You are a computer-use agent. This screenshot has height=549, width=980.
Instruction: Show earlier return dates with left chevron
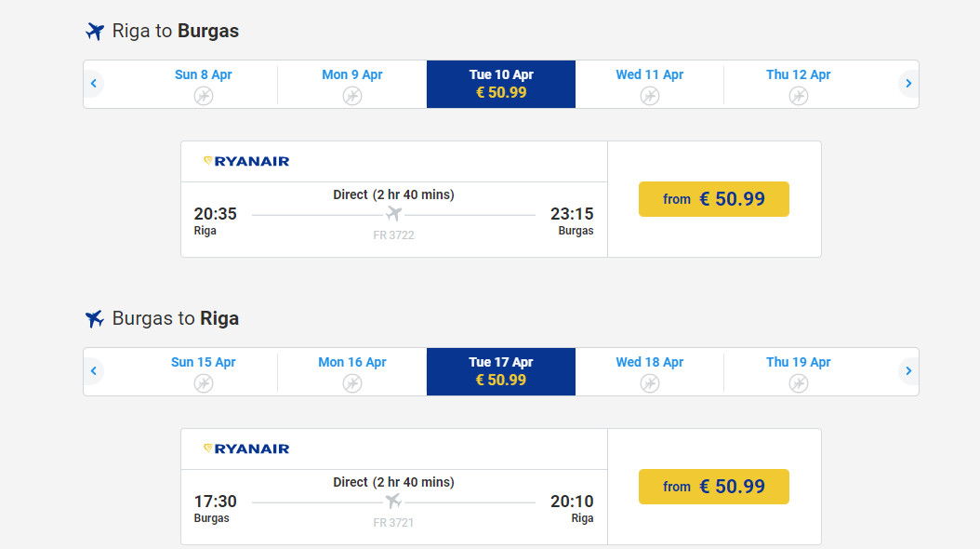click(x=94, y=370)
